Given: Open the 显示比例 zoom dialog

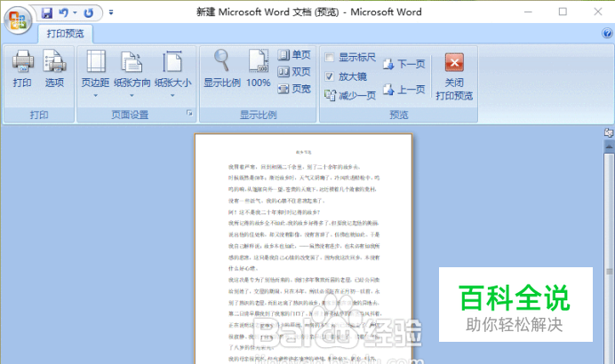Looking at the screenshot, I should coord(222,69).
